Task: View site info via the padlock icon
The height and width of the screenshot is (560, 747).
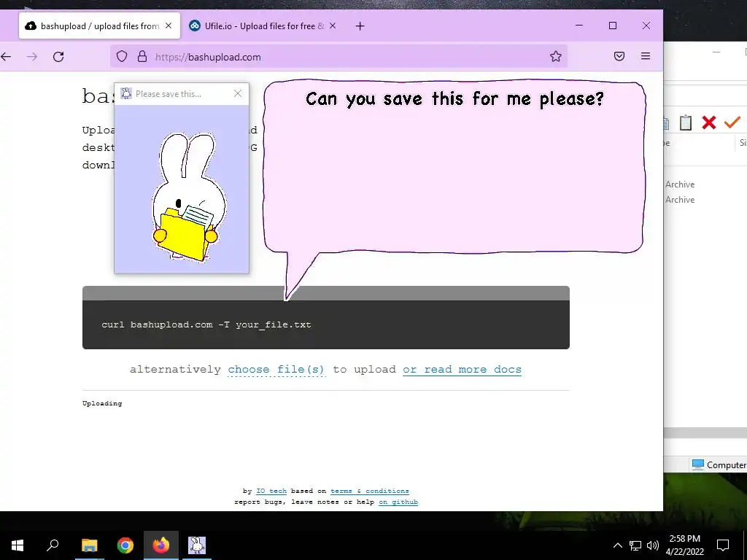Action: (x=142, y=57)
